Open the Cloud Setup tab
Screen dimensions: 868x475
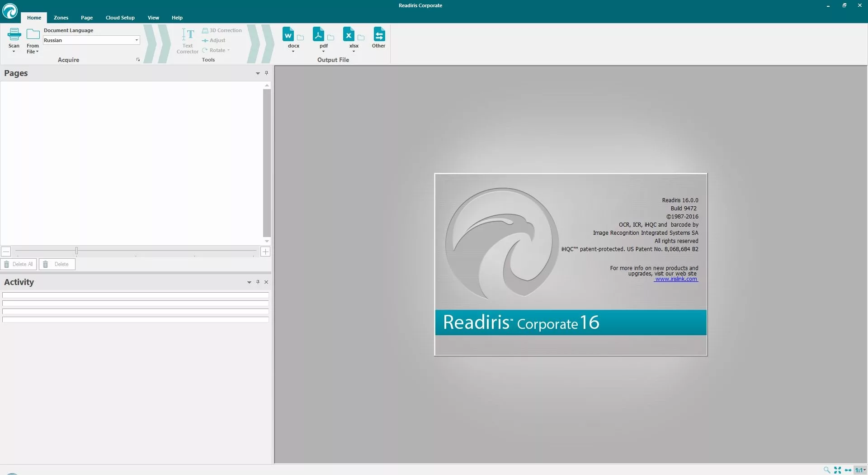pyautogui.click(x=120, y=18)
